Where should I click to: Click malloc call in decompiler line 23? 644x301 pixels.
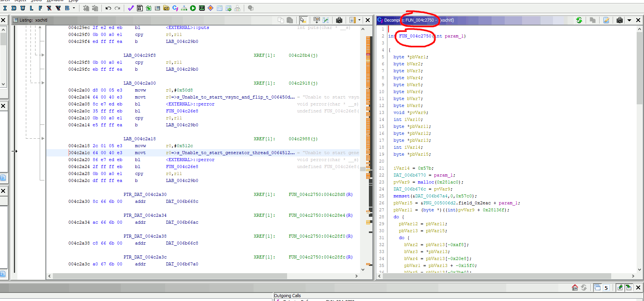426,182
